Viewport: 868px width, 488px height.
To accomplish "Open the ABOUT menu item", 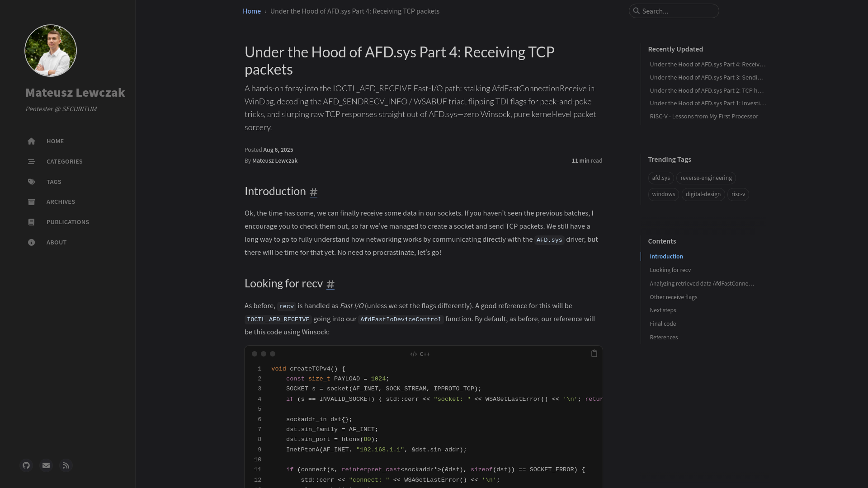I will point(57,243).
